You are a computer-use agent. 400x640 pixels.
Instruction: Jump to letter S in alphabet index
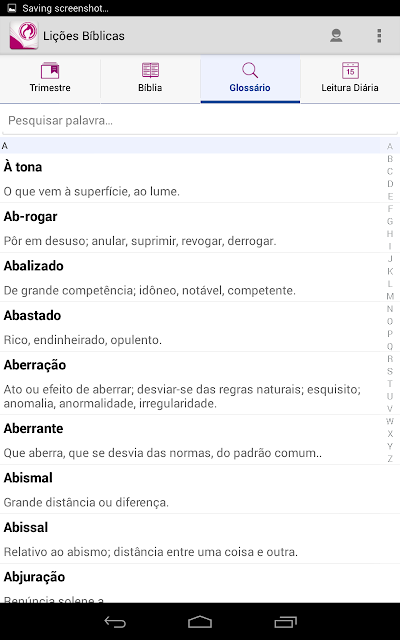[390, 371]
